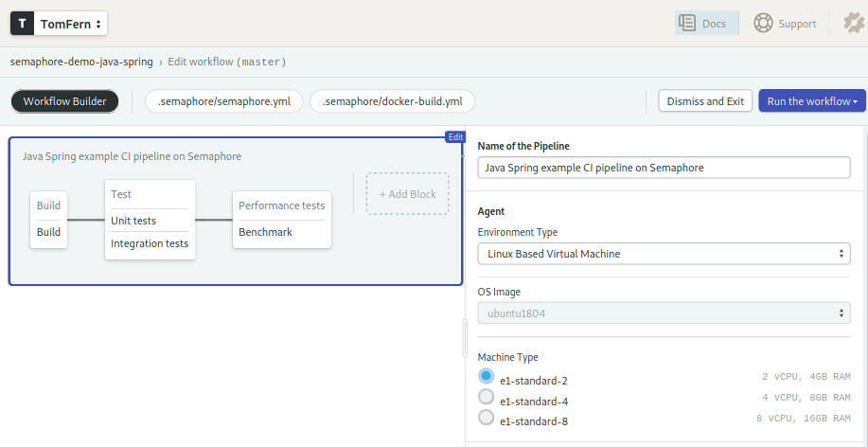This screenshot has width=868, height=447.
Task: Click the 2 vCPU, 4GB RAM text
Action: pos(806,377)
